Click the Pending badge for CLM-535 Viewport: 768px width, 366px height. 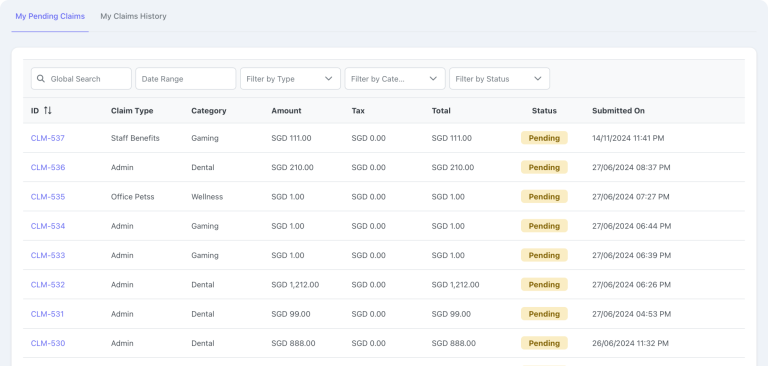pyautogui.click(x=544, y=197)
